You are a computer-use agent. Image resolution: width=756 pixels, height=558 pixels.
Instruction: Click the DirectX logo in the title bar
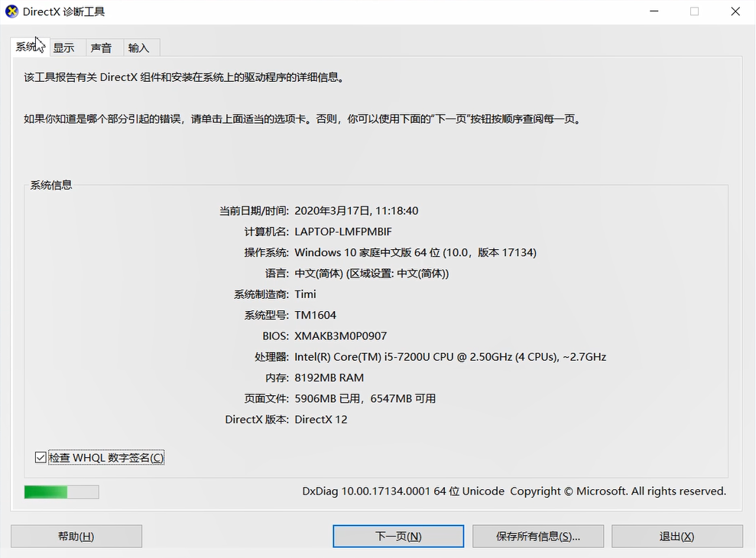[11, 11]
